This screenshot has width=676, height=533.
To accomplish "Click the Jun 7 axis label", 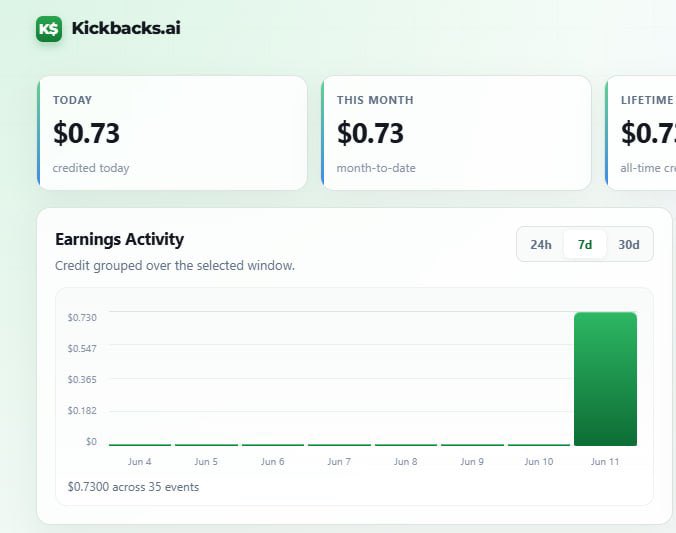I will coord(339,461).
